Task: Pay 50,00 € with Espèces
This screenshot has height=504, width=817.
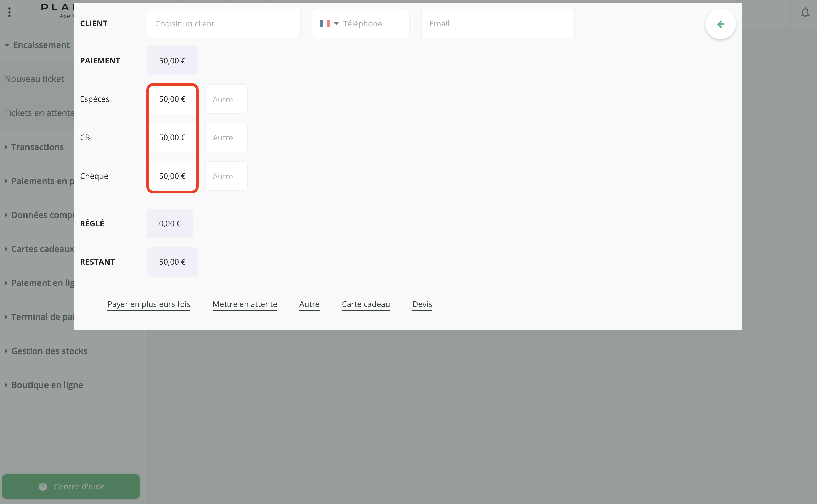Action: pyautogui.click(x=172, y=99)
